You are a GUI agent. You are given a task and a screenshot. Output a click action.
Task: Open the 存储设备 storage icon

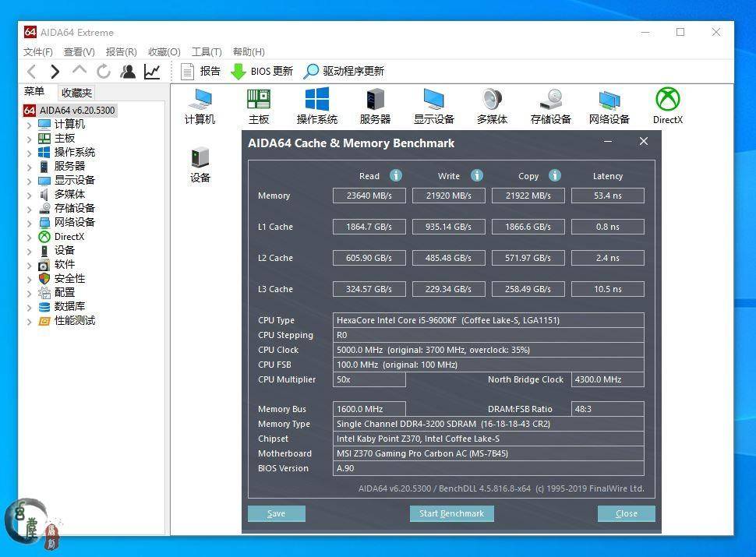click(x=550, y=107)
